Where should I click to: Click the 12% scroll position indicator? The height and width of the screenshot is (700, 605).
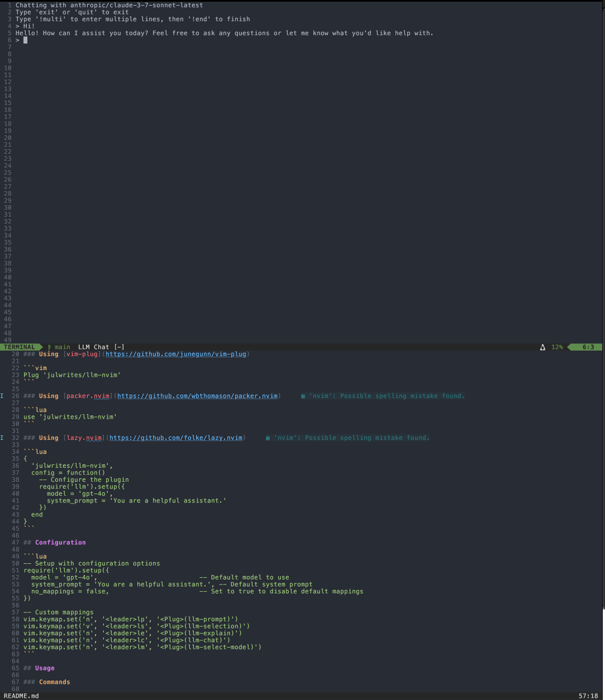556,347
